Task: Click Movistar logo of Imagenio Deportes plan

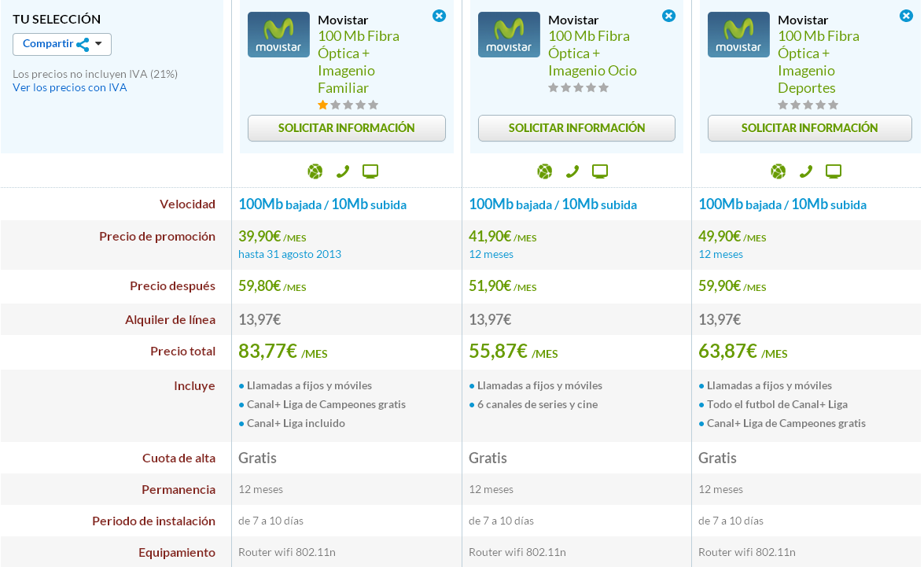Action: point(738,35)
